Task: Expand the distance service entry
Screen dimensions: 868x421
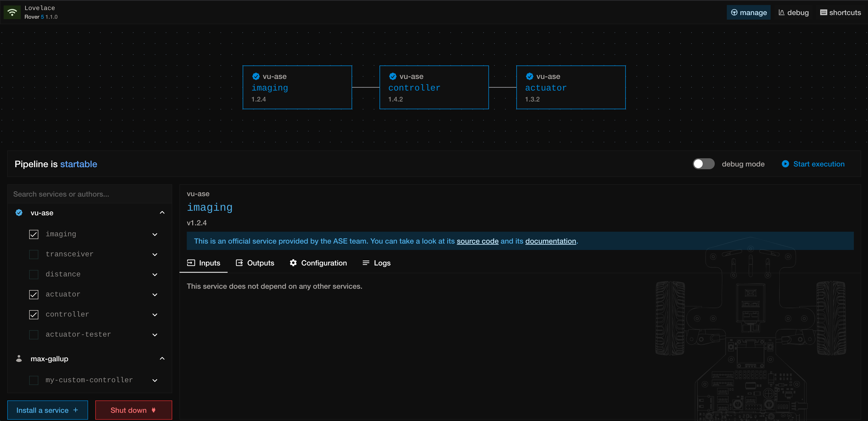Action: tap(155, 274)
